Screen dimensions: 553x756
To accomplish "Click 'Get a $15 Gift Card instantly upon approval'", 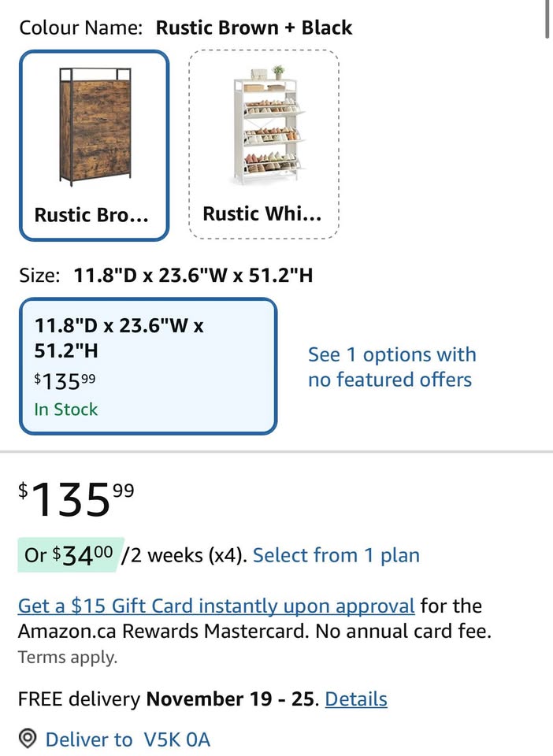I will 216,606.
